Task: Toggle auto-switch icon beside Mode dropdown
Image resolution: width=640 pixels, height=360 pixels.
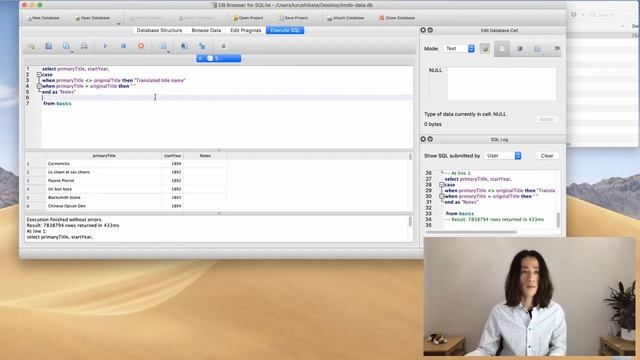Action: click(x=485, y=49)
